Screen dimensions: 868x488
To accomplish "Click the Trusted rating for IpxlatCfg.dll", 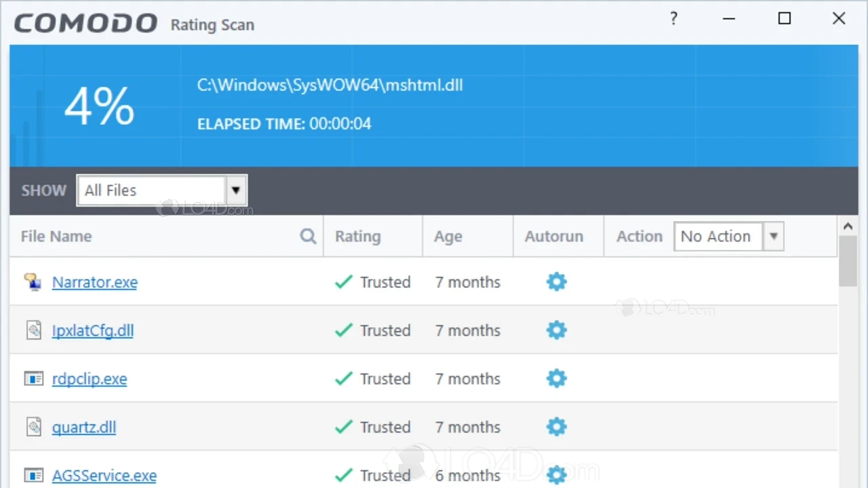I will pos(385,330).
